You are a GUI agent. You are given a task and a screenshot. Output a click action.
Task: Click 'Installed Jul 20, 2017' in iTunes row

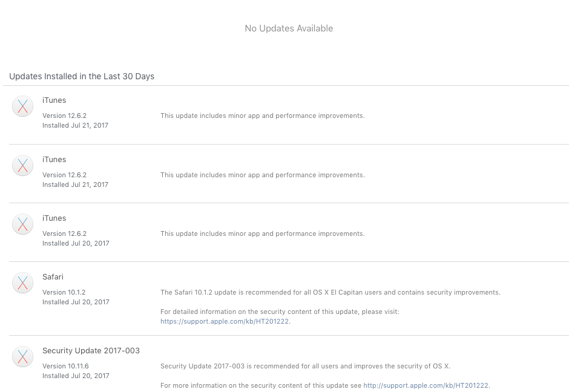pos(76,243)
